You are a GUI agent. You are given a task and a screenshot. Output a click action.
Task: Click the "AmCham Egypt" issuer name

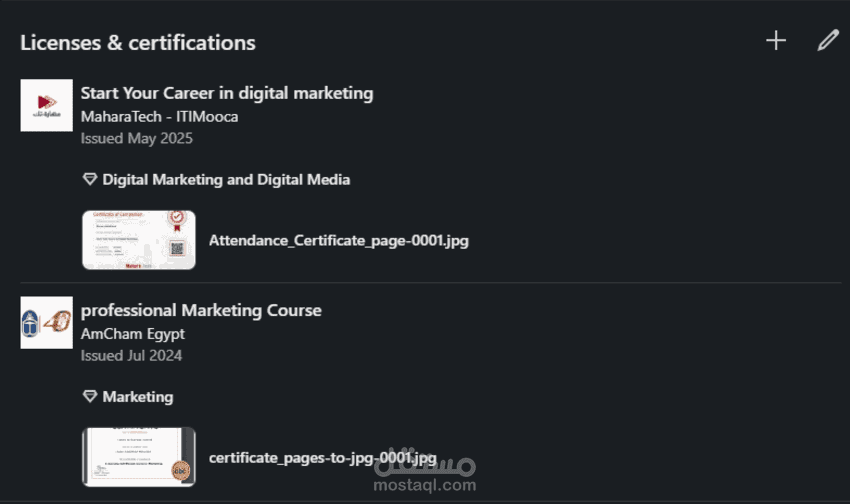click(x=133, y=333)
